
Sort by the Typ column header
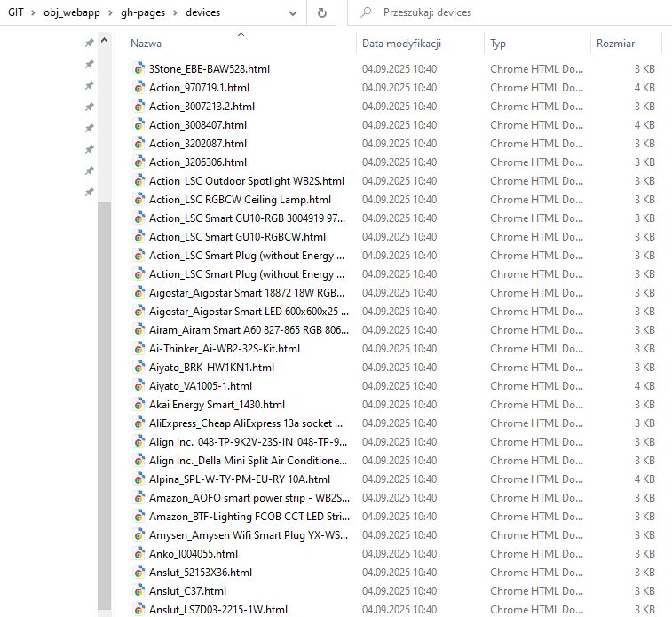(x=498, y=44)
